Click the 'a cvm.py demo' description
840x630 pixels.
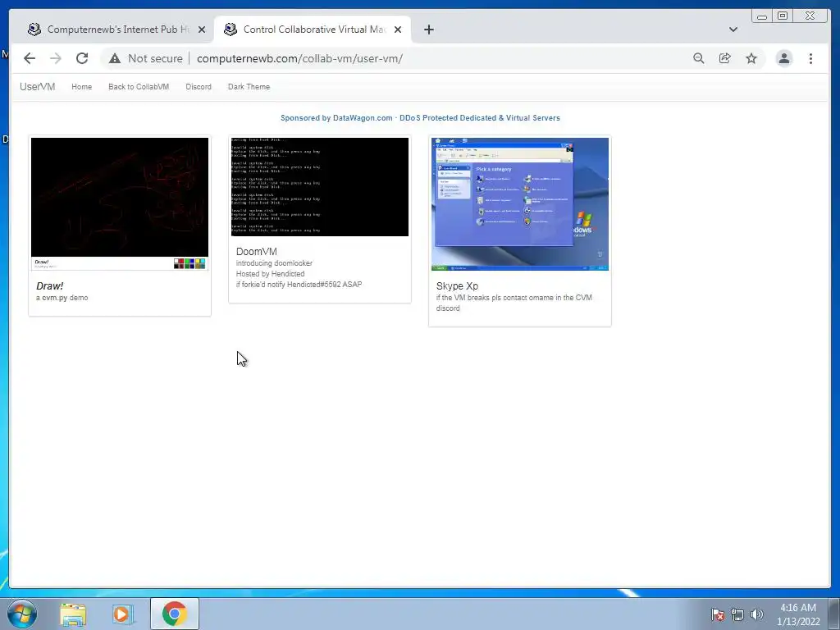(62, 298)
